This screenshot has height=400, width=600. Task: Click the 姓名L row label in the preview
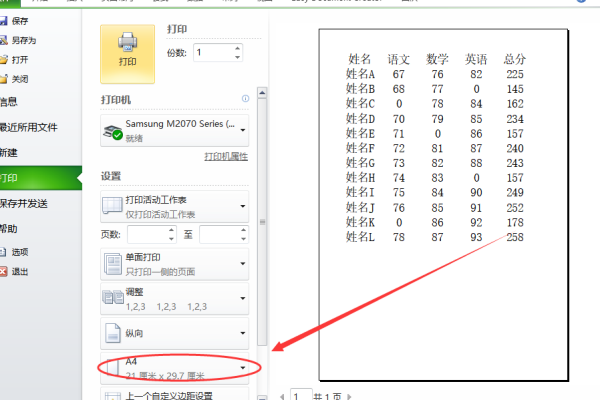pyautogui.click(x=360, y=237)
